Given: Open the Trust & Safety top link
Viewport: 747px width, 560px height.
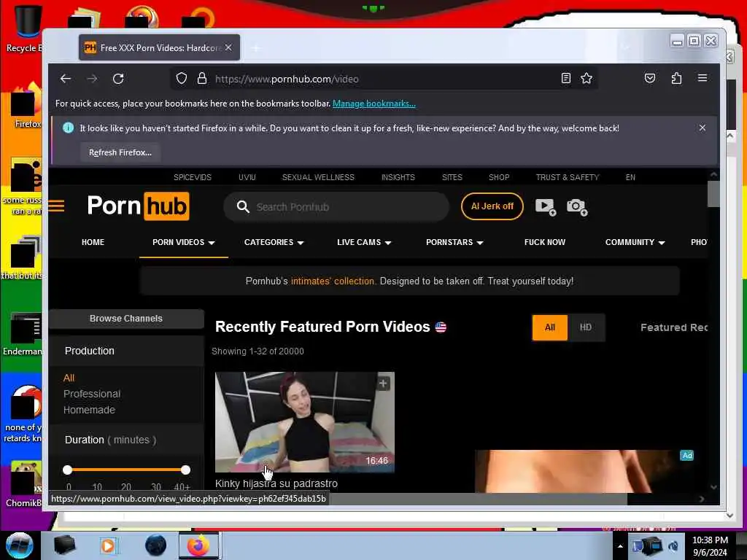Looking at the screenshot, I should [568, 177].
